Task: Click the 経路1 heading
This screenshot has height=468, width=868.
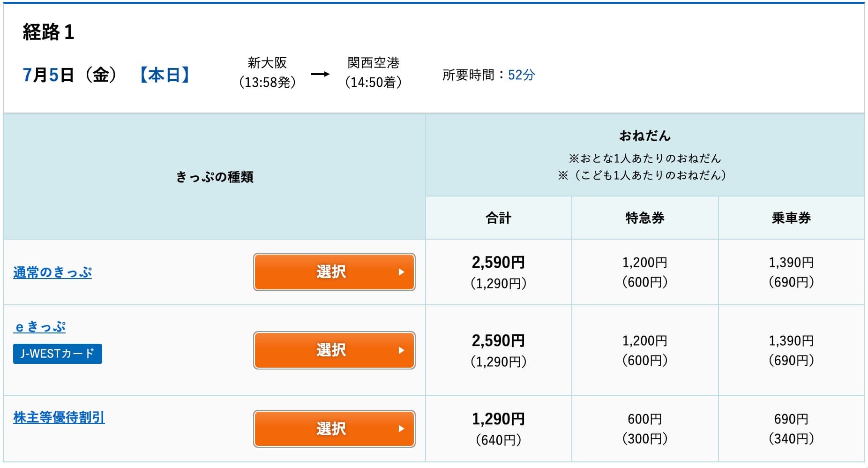Action: [x=48, y=32]
